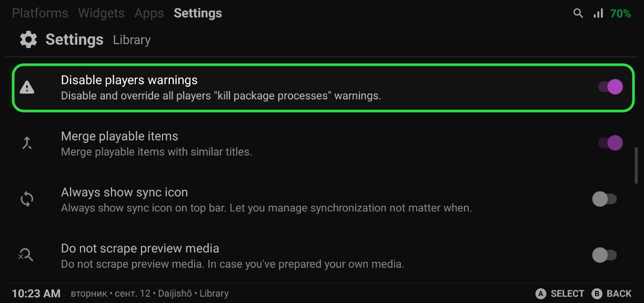This screenshot has height=303, width=644.
Task: Click the Library breadcrumb label
Action: pos(132,40)
